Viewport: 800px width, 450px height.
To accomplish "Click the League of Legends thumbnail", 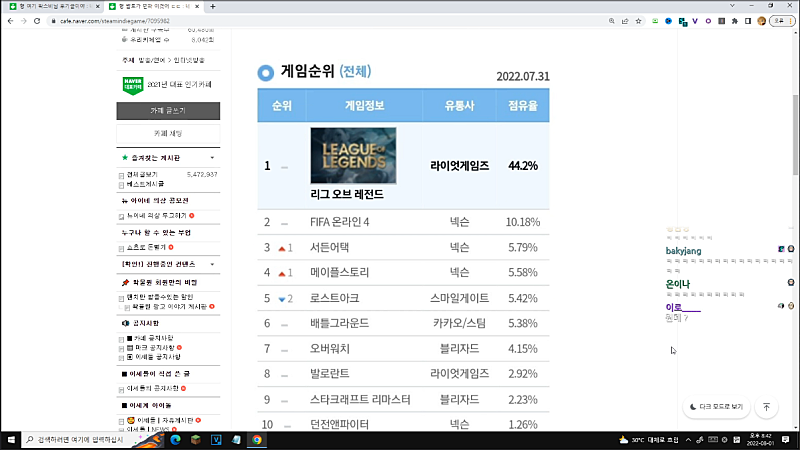I will 353,156.
